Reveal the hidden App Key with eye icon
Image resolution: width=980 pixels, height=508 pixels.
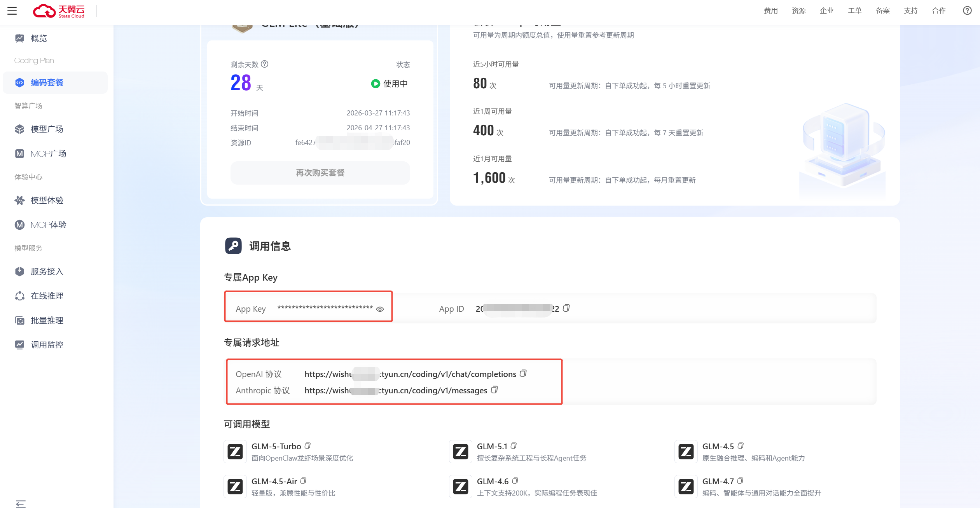click(380, 309)
